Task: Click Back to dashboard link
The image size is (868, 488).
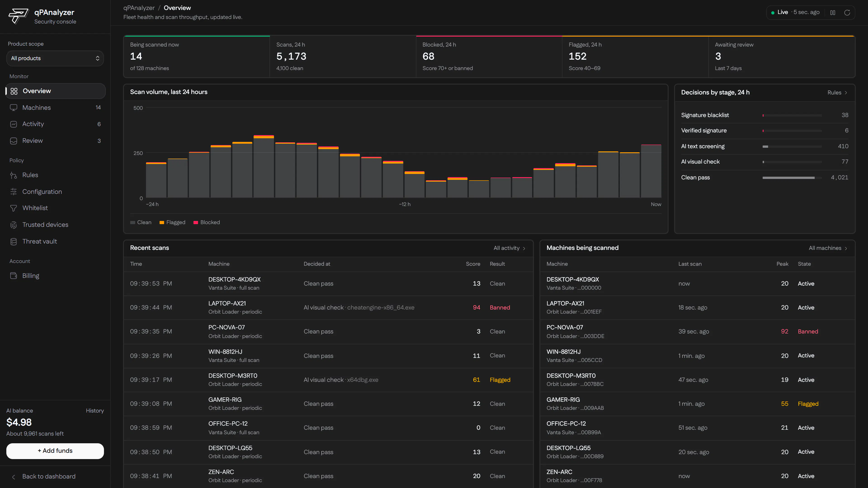Action: (x=49, y=476)
